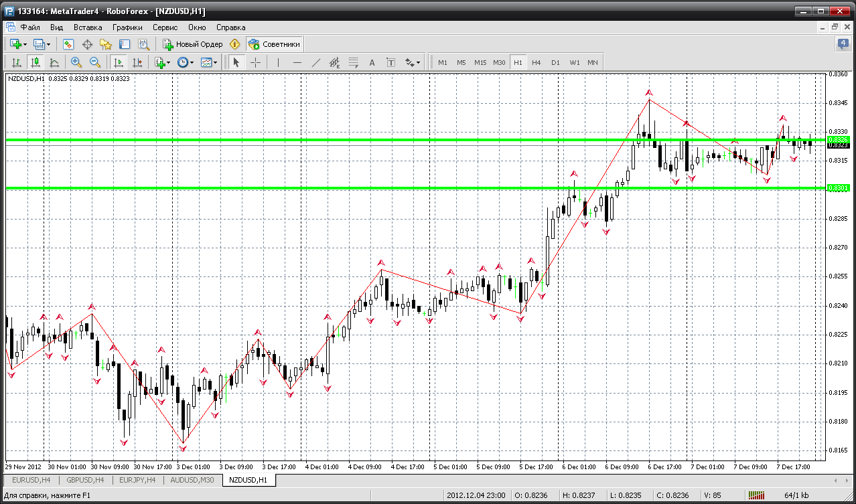Switch to the GBPUSD,H4 chart tab
The image size is (856, 504).
(x=84, y=480)
